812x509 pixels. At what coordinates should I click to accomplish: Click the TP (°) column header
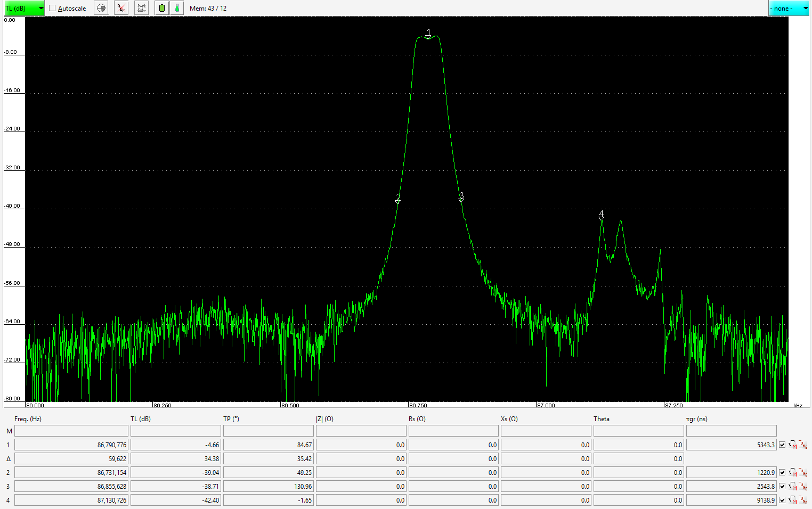tap(231, 419)
